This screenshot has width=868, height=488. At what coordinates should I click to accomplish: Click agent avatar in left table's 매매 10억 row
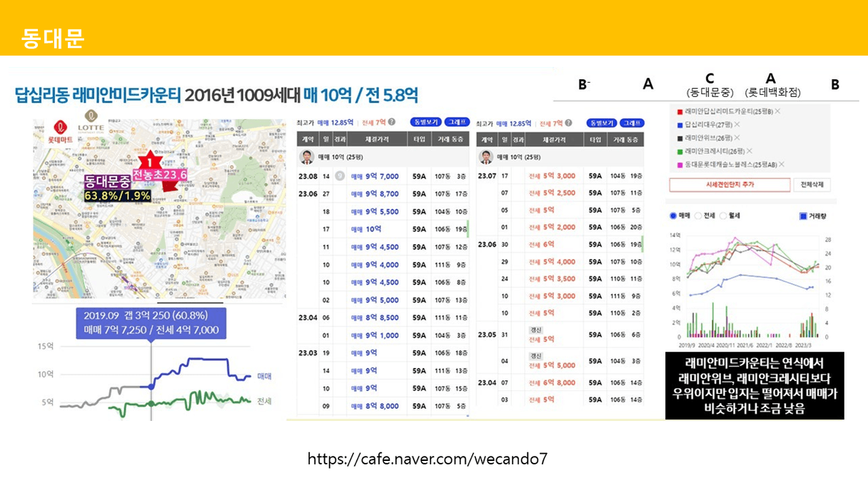click(x=307, y=158)
